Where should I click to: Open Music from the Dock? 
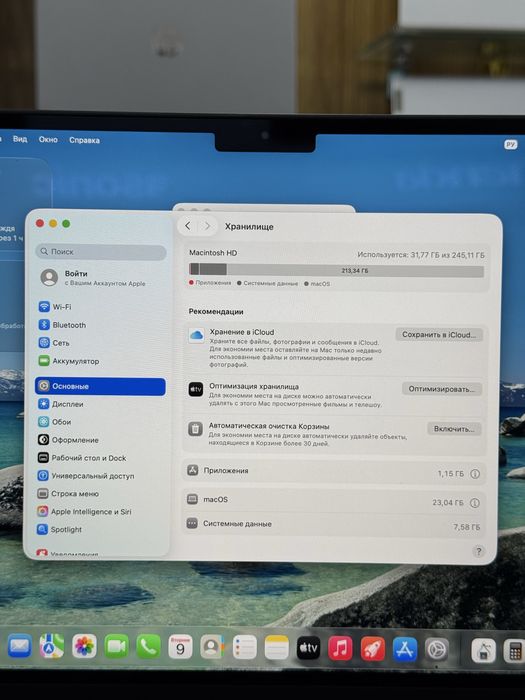click(x=340, y=648)
